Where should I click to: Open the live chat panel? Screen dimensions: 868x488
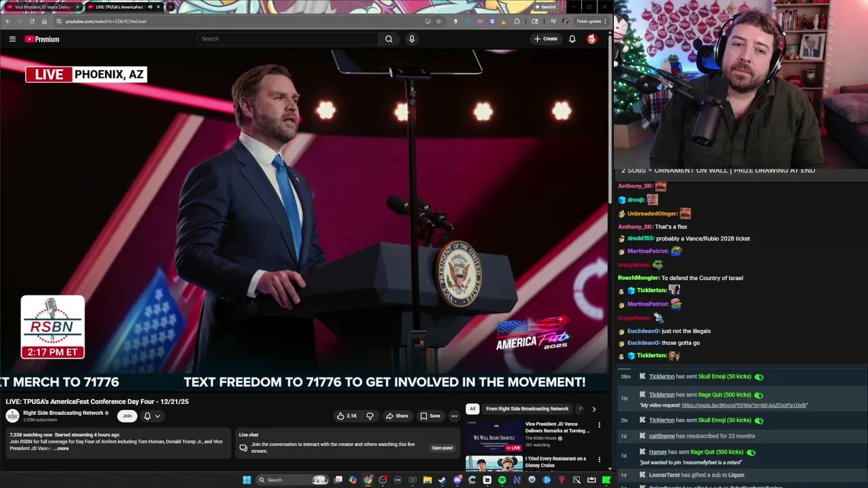[x=442, y=448]
